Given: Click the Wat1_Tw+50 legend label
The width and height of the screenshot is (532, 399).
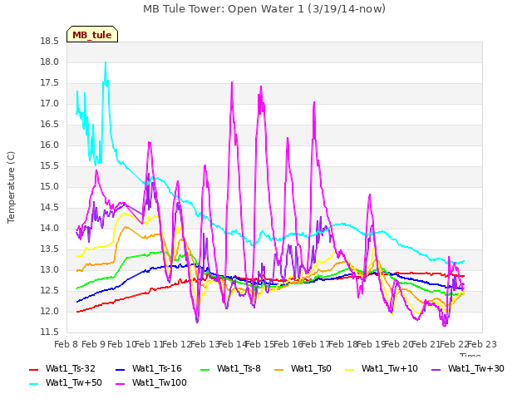Looking at the screenshot, I should pos(74,382).
